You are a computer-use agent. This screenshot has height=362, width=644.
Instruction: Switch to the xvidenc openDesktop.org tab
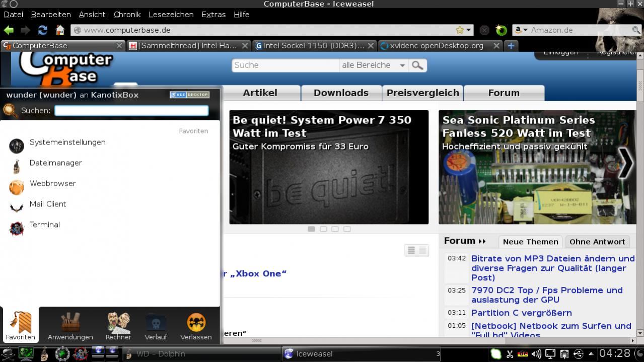[x=440, y=46]
